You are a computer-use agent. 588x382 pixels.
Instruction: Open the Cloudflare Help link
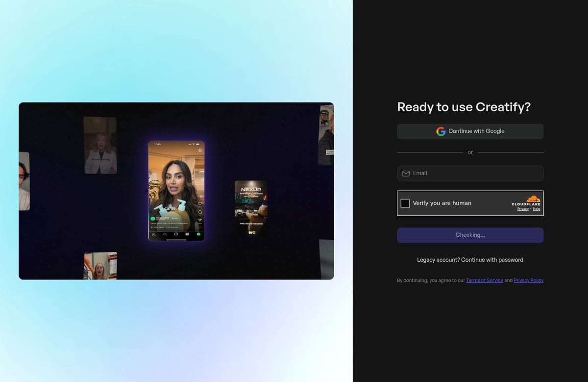click(537, 209)
